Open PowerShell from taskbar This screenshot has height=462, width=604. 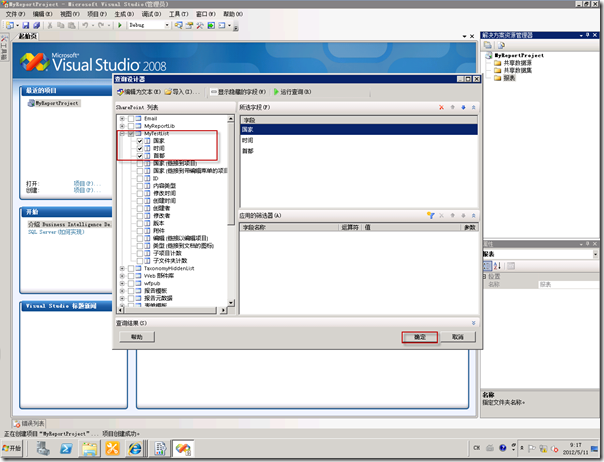tap(66, 449)
